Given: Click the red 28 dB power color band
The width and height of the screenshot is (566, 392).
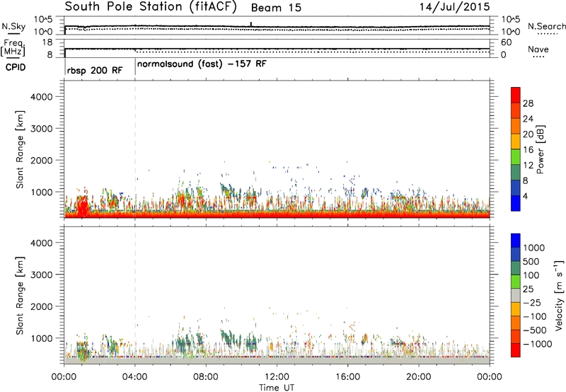Looking at the screenshot, I should (x=516, y=96).
